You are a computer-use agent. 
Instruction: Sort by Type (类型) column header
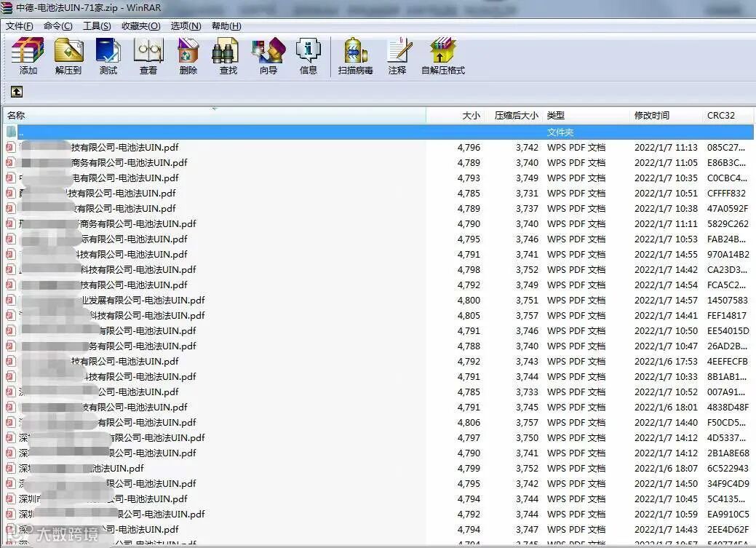[586, 115]
